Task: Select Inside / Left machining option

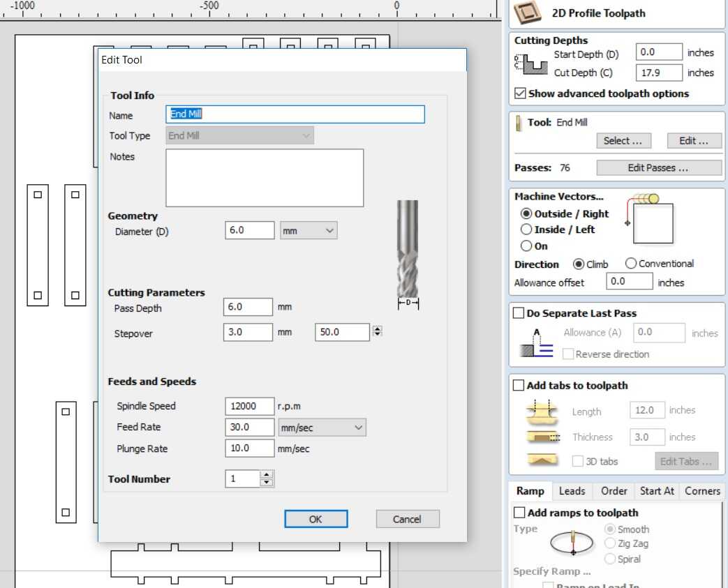Action: pyautogui.click(x=526, y=229)
